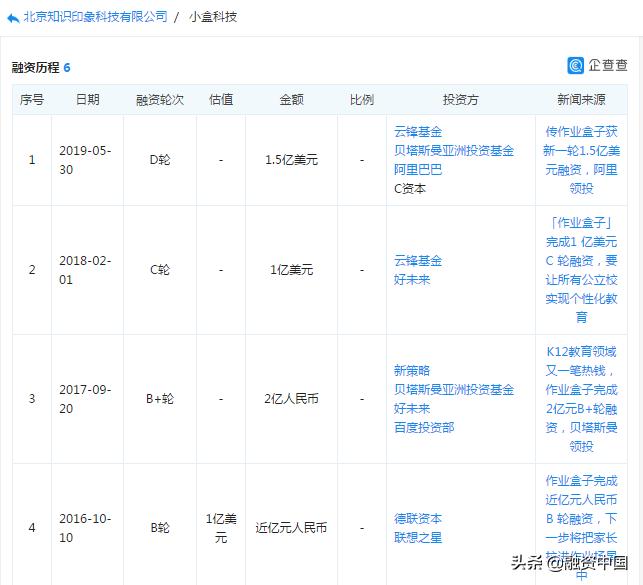The image size is (643, 585).
Task: Click the 比例 column header
Action: click(362, 100)
